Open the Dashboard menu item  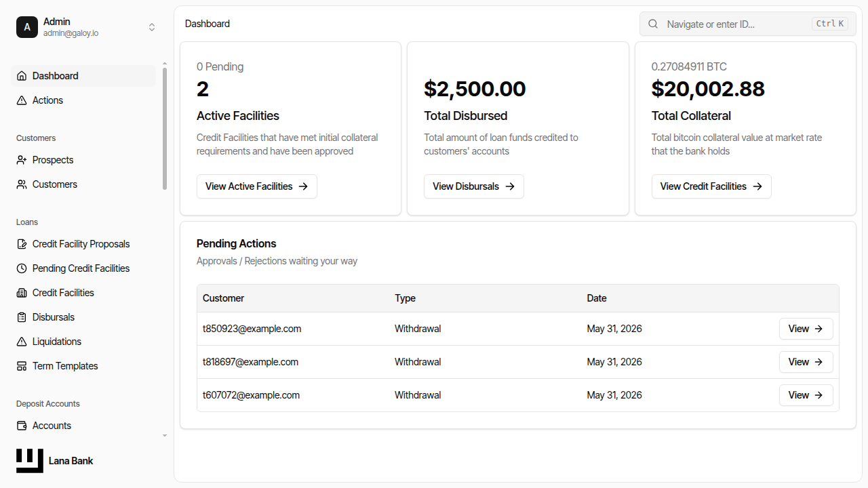(x=83, y=76)
